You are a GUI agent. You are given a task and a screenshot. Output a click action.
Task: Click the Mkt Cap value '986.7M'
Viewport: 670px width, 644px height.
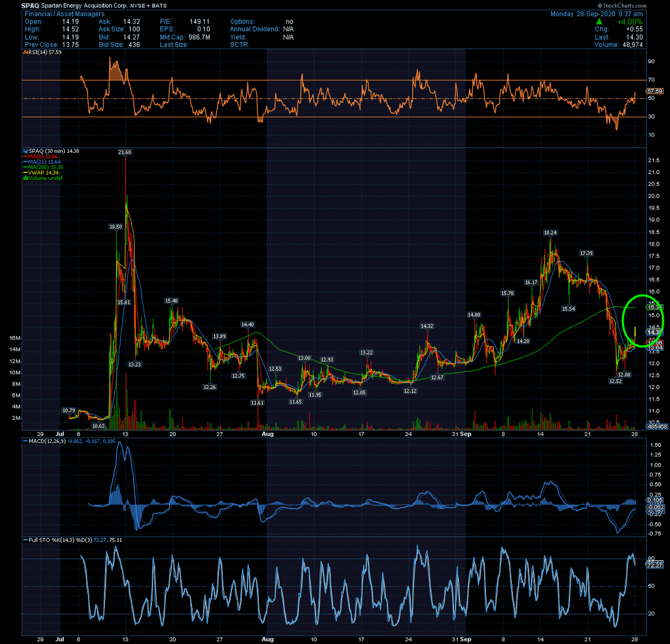[199, 37]
